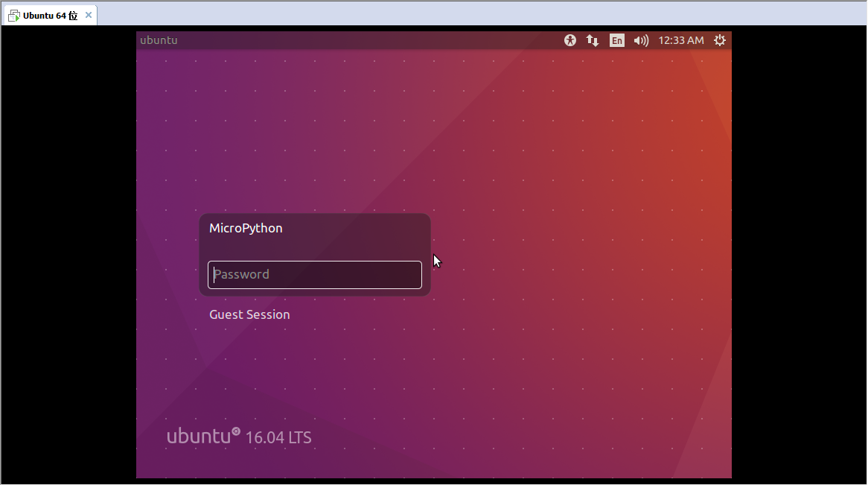The image size is (868, 485).
Task: Close the Ubuntu 64 VM tab
Action: pos(89,15)
